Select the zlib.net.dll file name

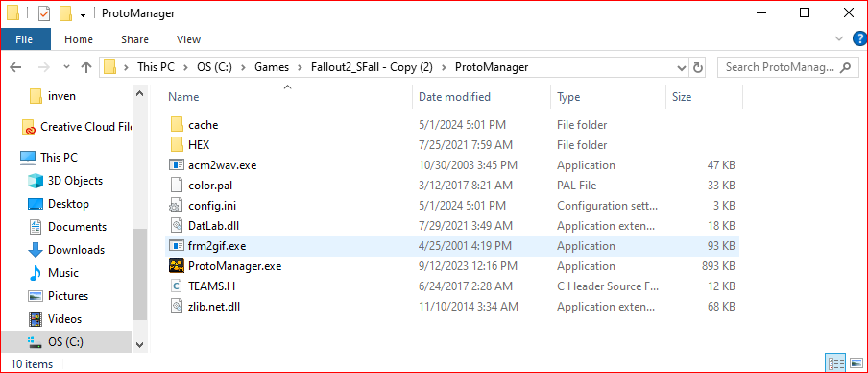pyautogui.click(x=214, y=306)
